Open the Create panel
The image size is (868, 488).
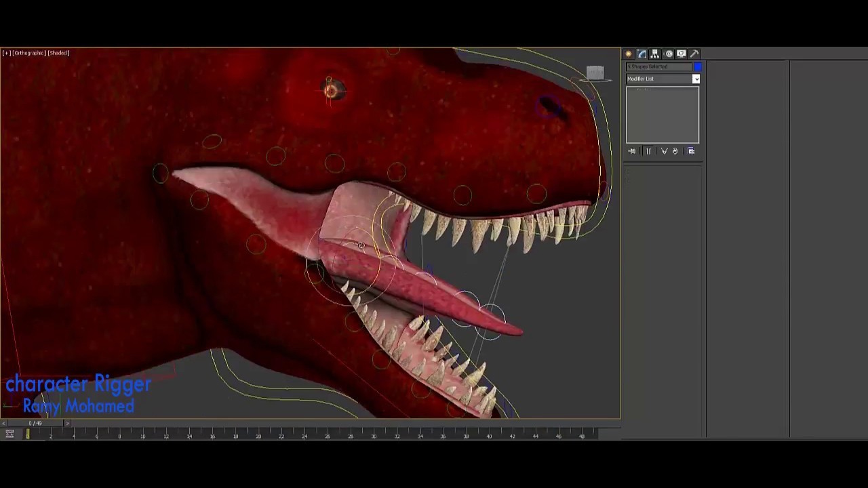(x=627, y=54)
